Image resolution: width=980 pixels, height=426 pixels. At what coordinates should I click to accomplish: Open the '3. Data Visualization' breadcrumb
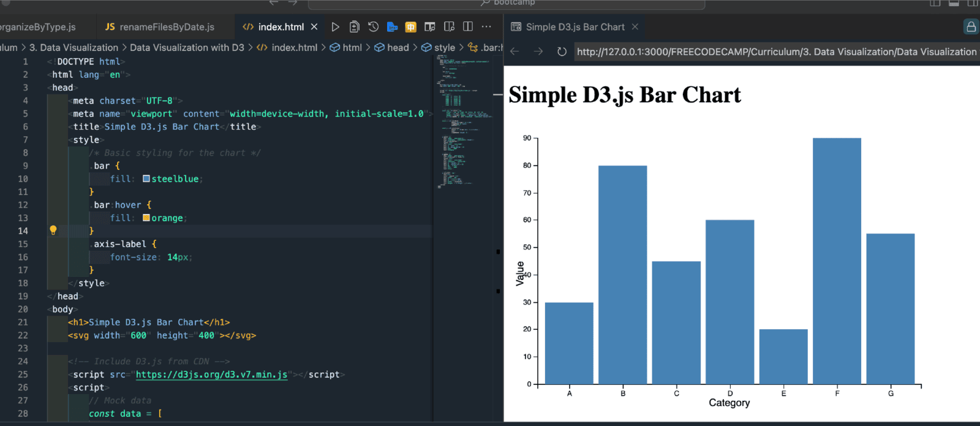tap(73, 48)
